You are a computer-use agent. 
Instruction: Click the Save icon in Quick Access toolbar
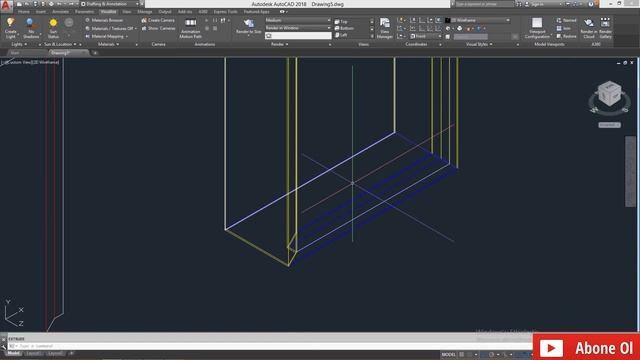pos(36,4)
